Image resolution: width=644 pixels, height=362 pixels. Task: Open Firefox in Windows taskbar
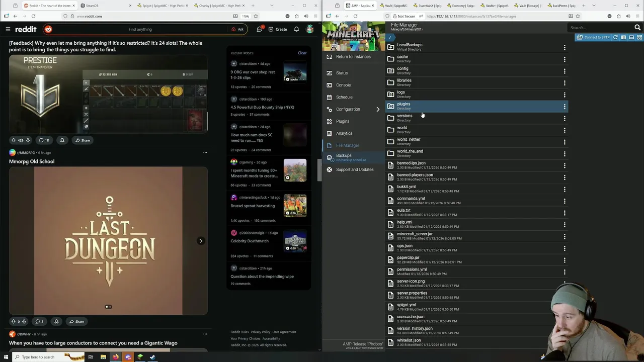point(116,357)
